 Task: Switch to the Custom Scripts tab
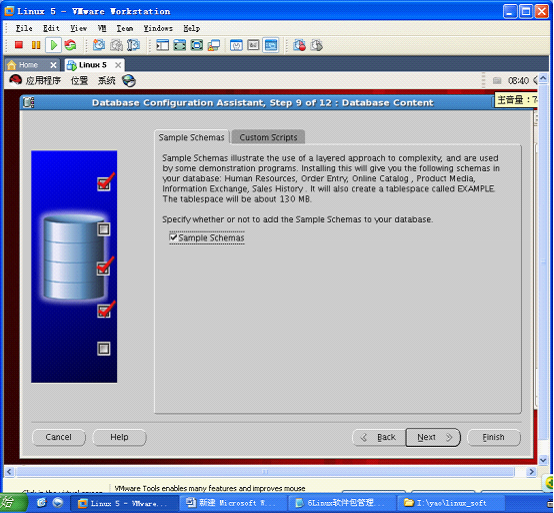click(268, 137)
